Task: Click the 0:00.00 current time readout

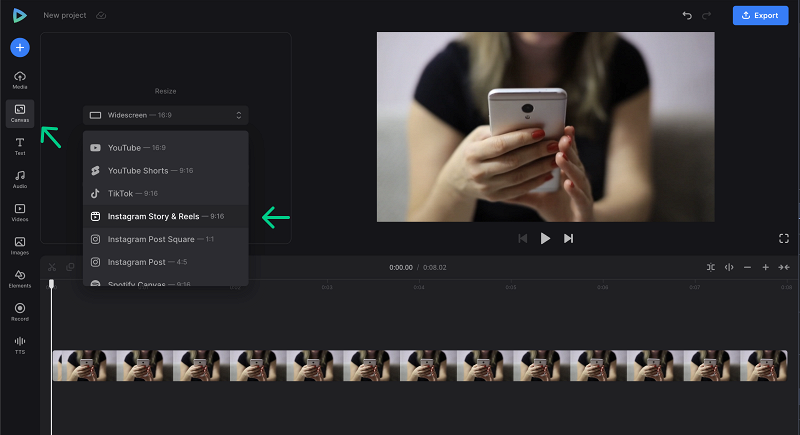Action: [401, 267]
